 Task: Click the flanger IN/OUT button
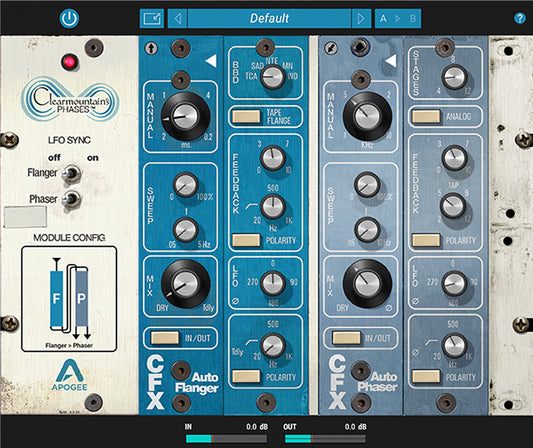pos(165,338)
